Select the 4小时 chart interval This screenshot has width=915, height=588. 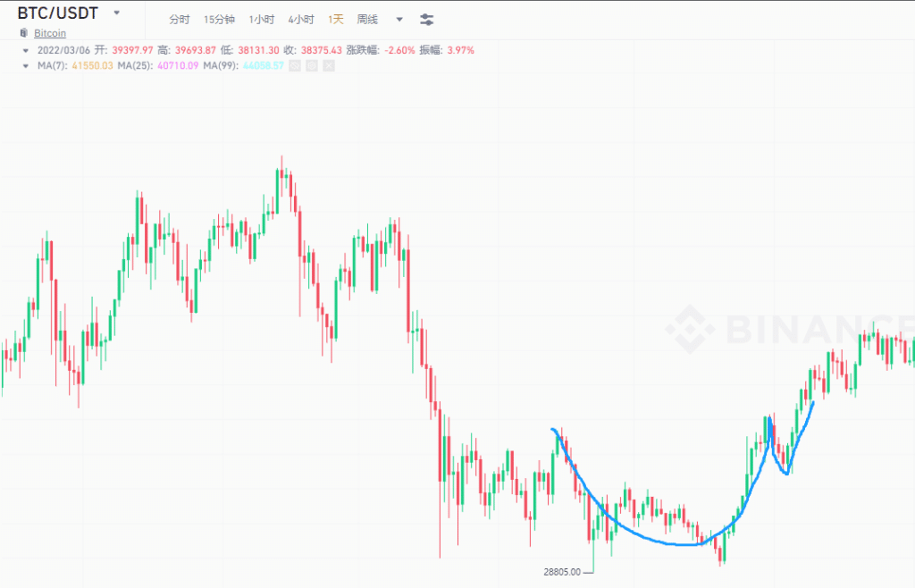[x=301, y=19]
